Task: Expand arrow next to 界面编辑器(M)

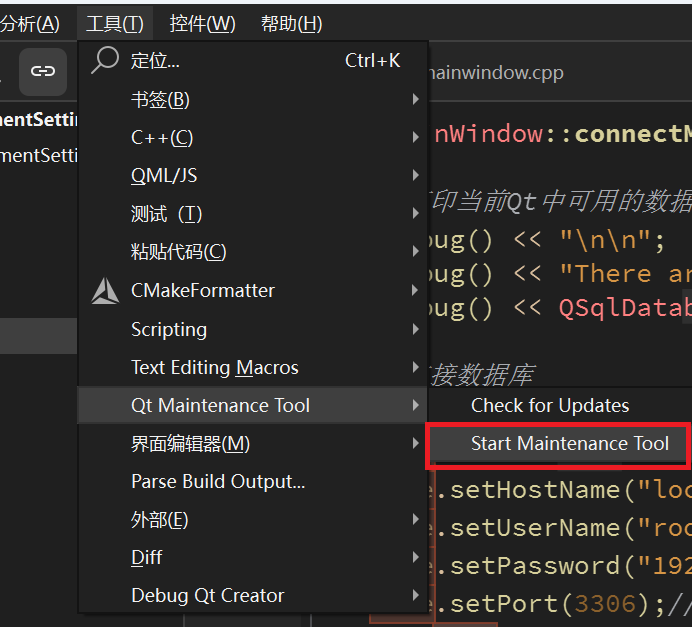Action: tap(415, 443)
